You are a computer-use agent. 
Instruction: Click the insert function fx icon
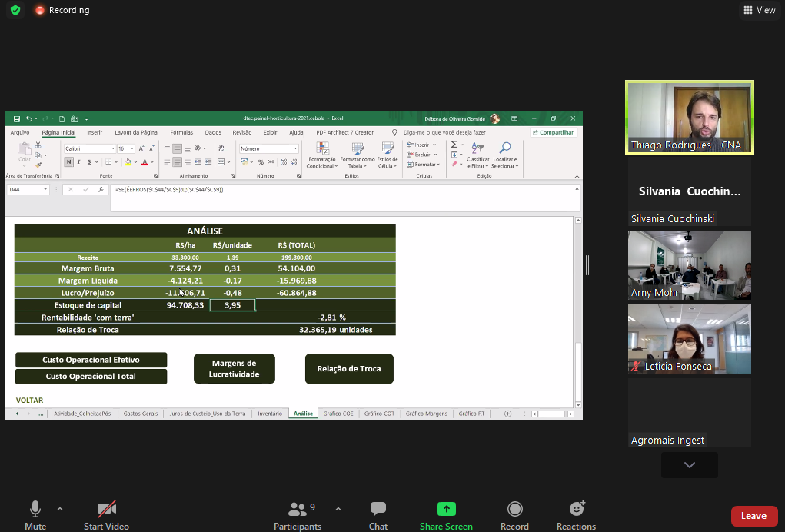[101, 190]
